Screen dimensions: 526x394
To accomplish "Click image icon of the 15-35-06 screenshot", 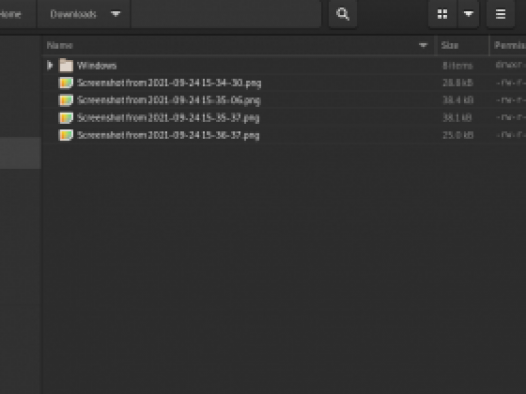I will tap(66, 100).
